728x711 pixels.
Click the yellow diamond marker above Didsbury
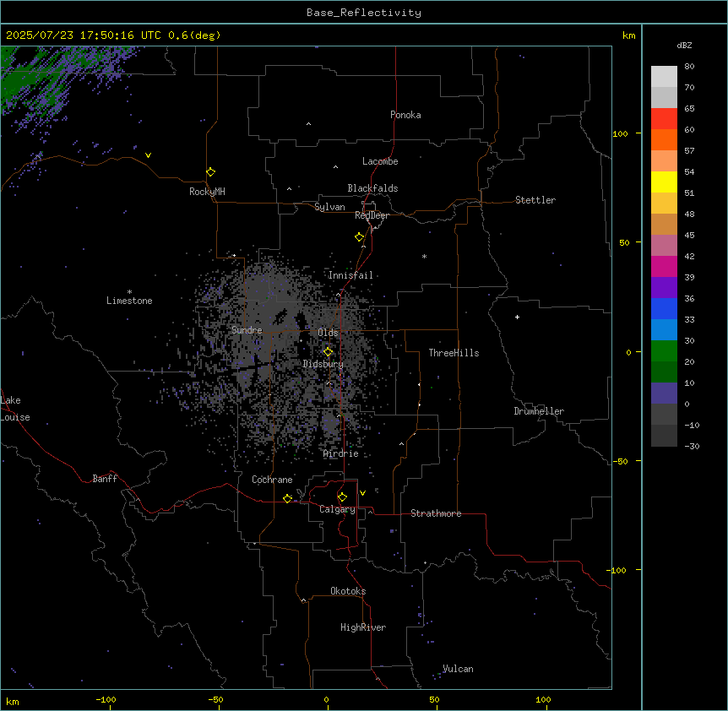click(x=329, y=352)
